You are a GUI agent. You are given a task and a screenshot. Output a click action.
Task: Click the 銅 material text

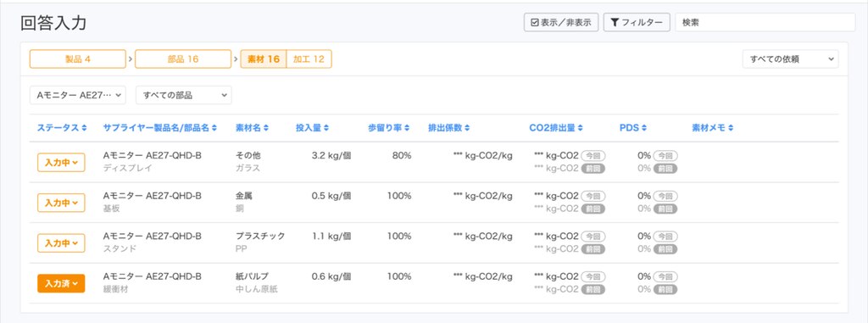pos(240,209)
